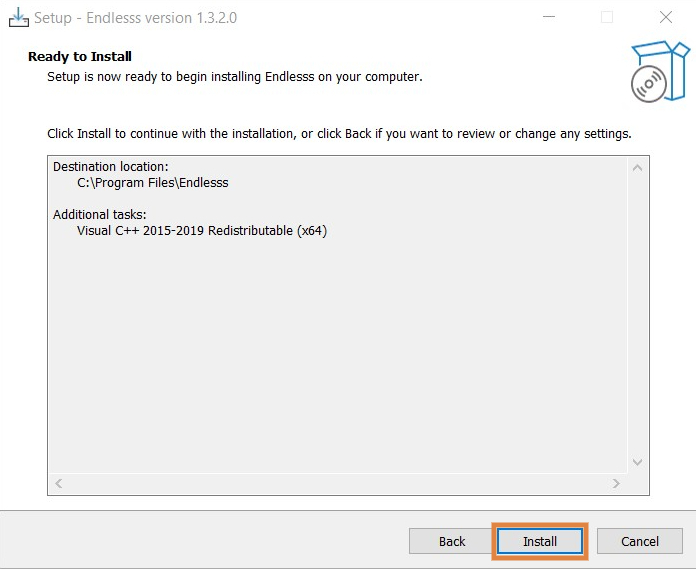Click the setup installer icon in title bar
The height and width of the screenshot is (569, 696).
[x=19, y=18]
